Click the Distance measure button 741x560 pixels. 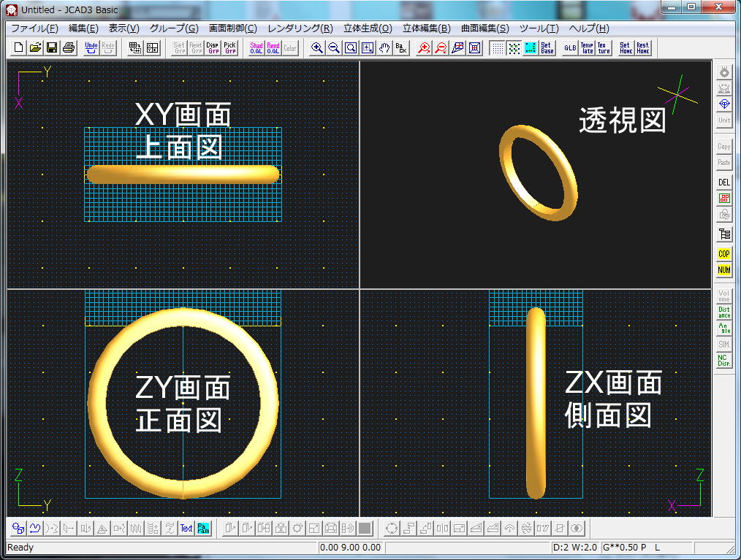(724, 312)
